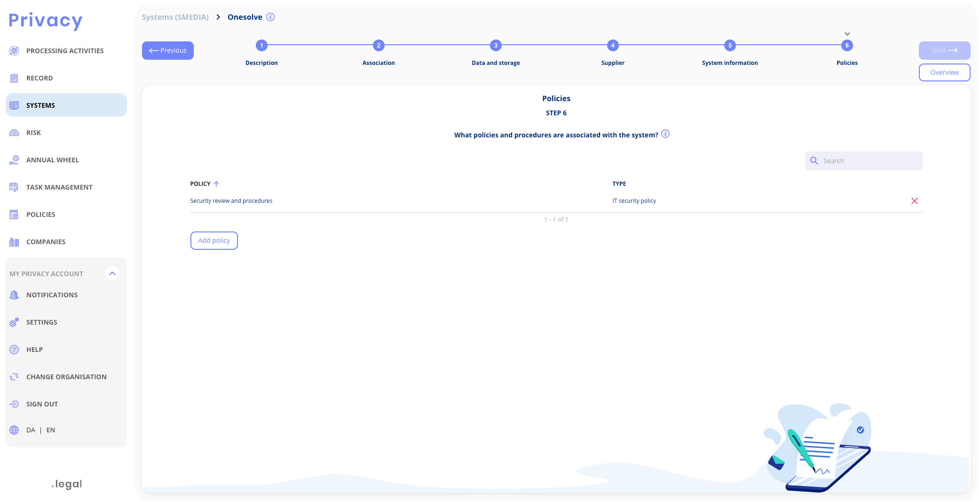
Task: Go to step 1 Description
Action: (261, 46)
